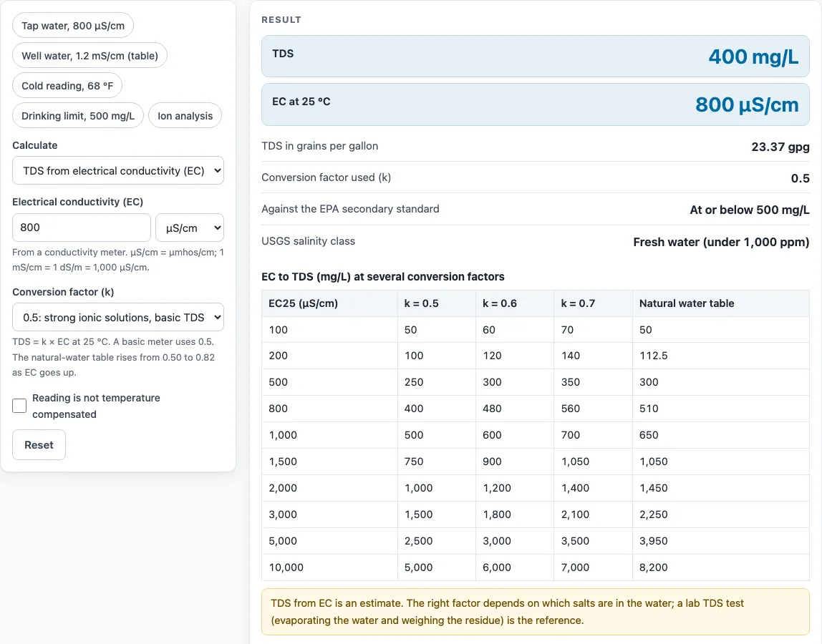This screenshot has height=644, width=822.
Task: Load the Drinking limit 500 mg/L preset
Action: (78, 116)
